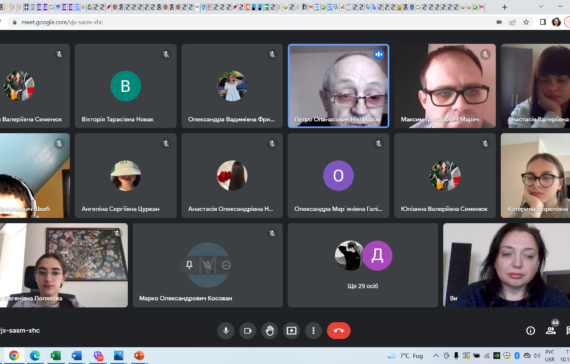Open the 'Ще 29 осіб' tile

pos(363,265)
